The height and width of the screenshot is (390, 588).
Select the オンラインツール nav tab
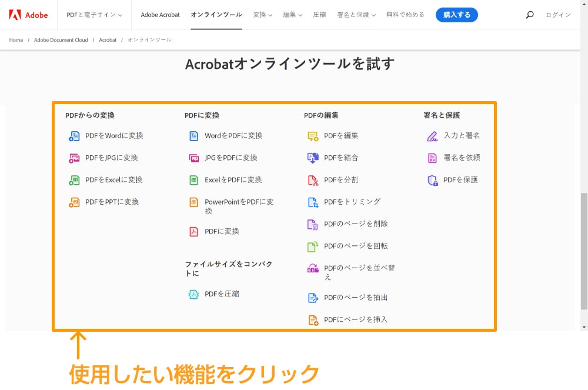coord(216,15)
